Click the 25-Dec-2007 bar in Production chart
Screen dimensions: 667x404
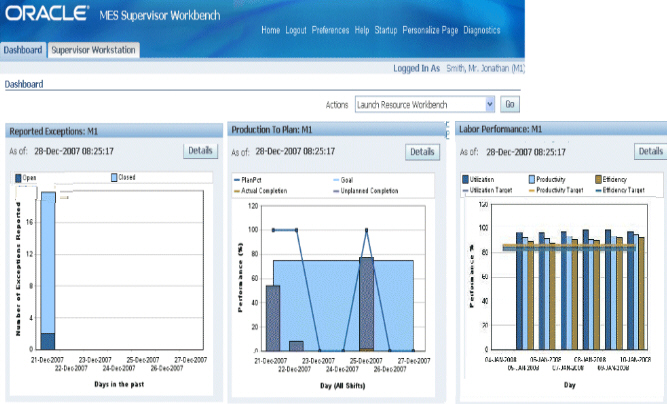(366, 304)
